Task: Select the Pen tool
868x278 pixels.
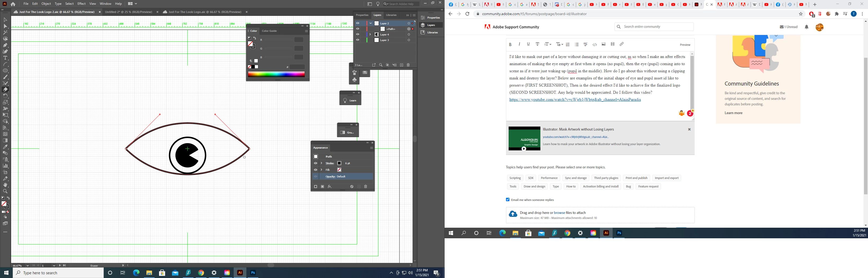Action: (5, 45)
